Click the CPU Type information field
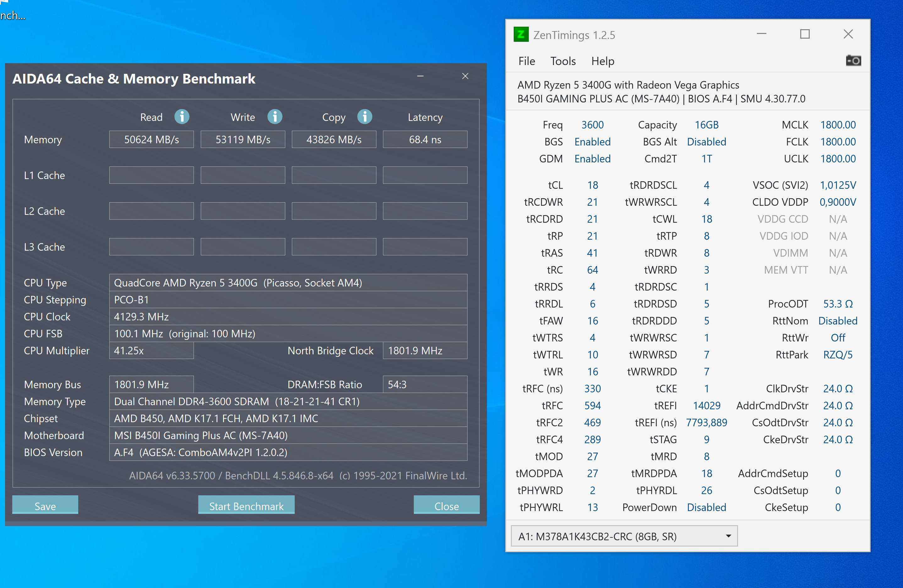Screen dimensions: 903x588 288,283
